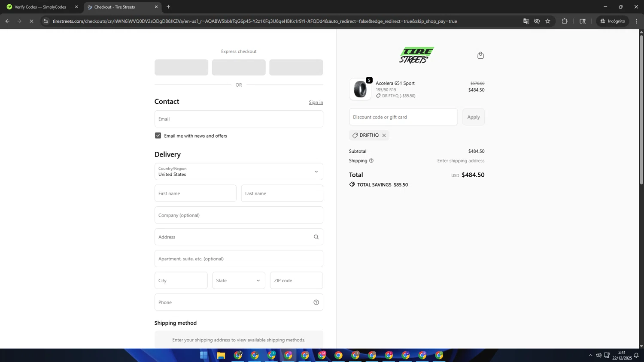Focus the Last name field

282,193
